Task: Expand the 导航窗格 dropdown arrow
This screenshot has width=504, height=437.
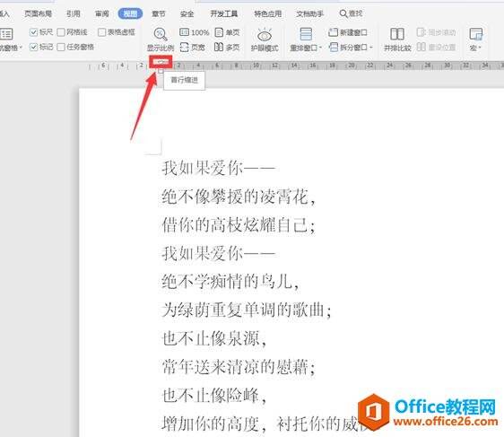Action: (x=21, y=48)
